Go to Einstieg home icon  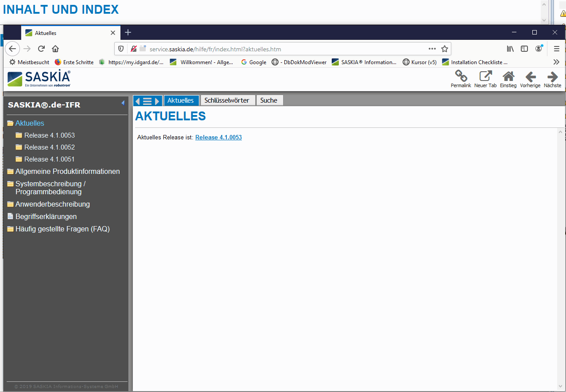pos(508,77)
